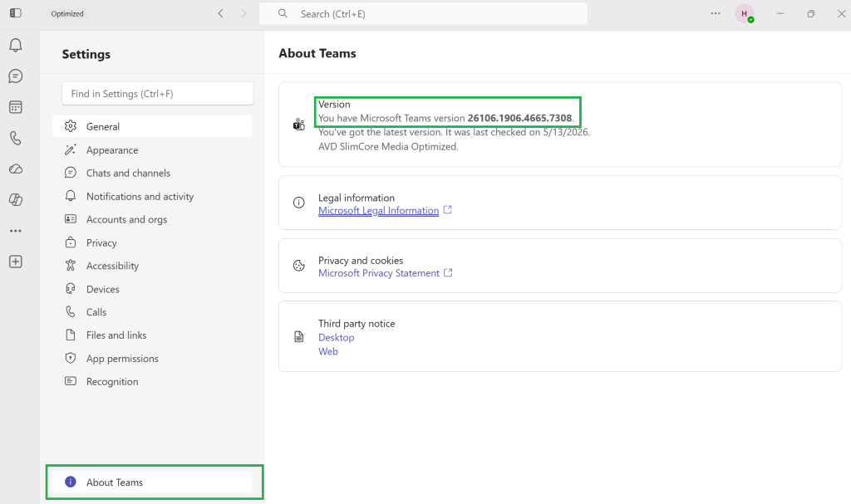Open the profile avatar H
This screenshot has width=851, height=504.
pyautogui.click(x=745, y=13)
